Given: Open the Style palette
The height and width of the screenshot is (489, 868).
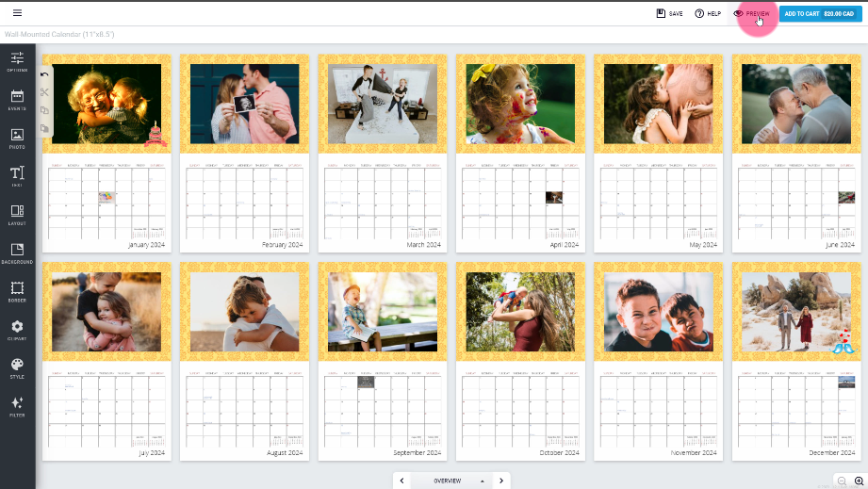Looking at the screenshot, I should pyautogui.click(x=17, y=367).
